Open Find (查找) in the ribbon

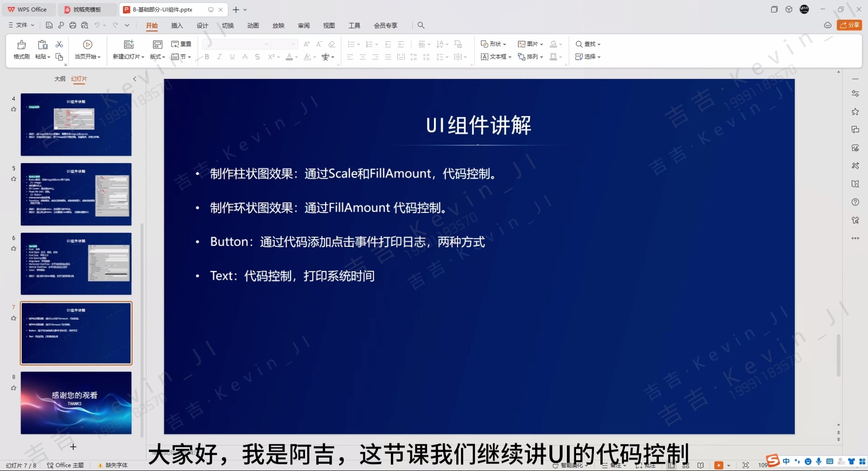click(587, 44)
